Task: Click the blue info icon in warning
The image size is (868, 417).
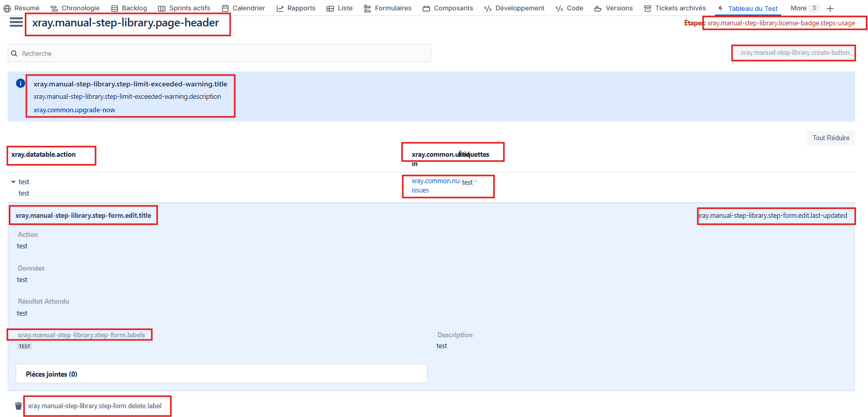Action: pyautogui.click(x=21, y=83)
